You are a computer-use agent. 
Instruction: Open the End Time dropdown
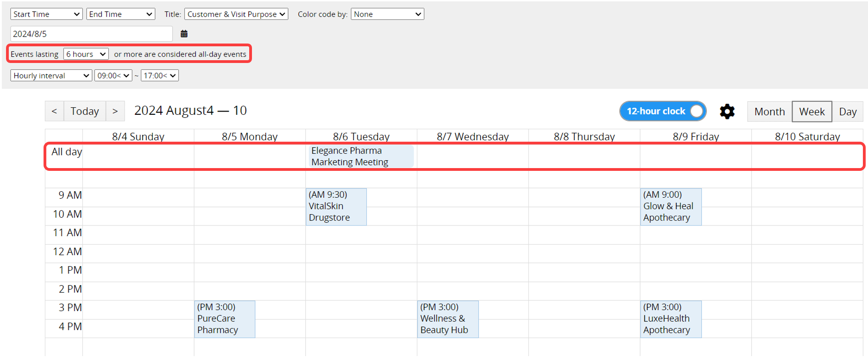120,14
